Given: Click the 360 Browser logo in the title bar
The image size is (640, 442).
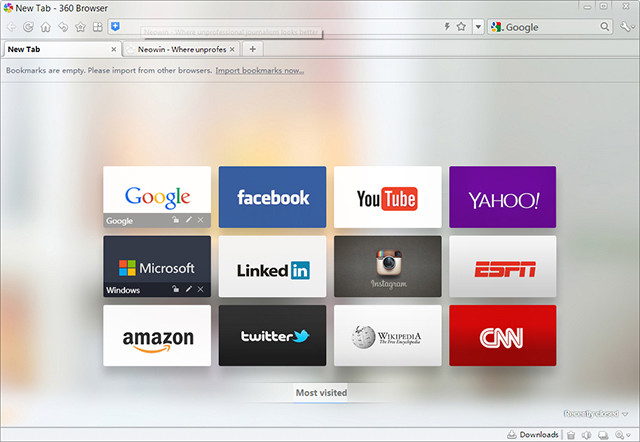Looking at the screenshot, I should click(8, 8).
